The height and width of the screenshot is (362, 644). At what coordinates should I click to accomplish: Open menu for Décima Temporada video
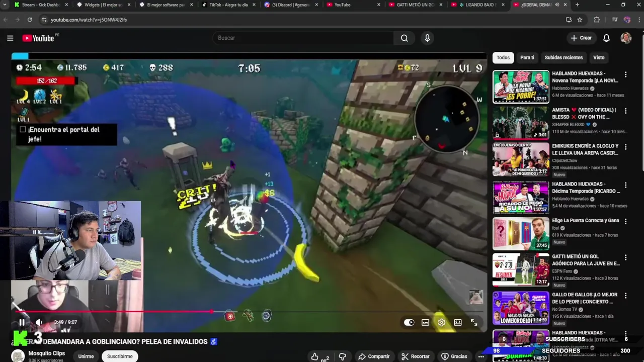[625, 185]
